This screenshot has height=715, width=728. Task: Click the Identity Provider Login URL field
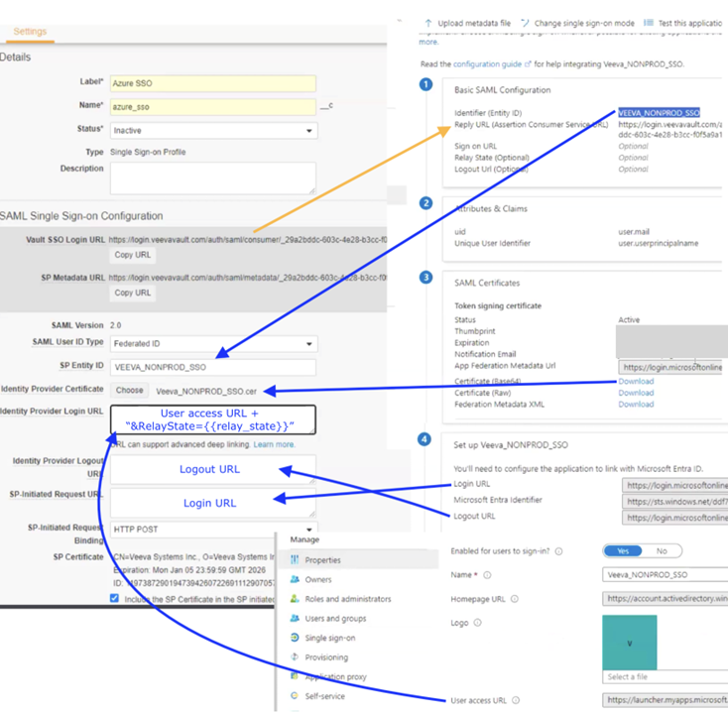(x=213, y=419)
